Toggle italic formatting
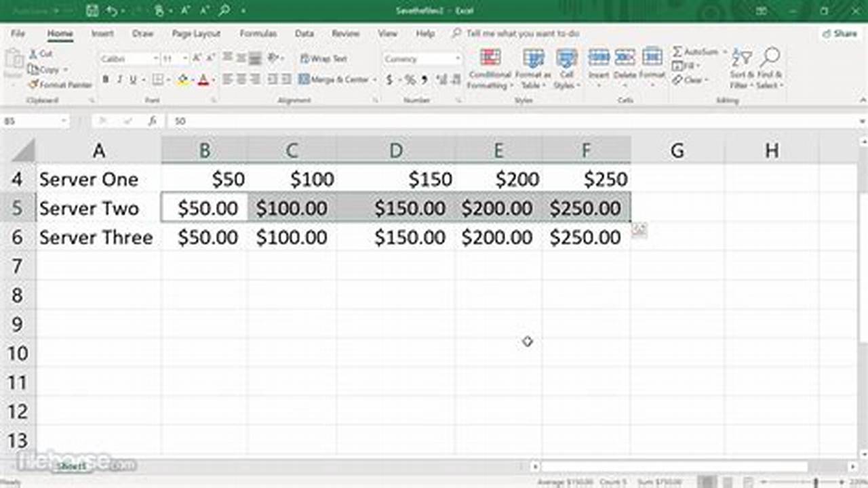The image size is (868, 488). click(119, 79)
